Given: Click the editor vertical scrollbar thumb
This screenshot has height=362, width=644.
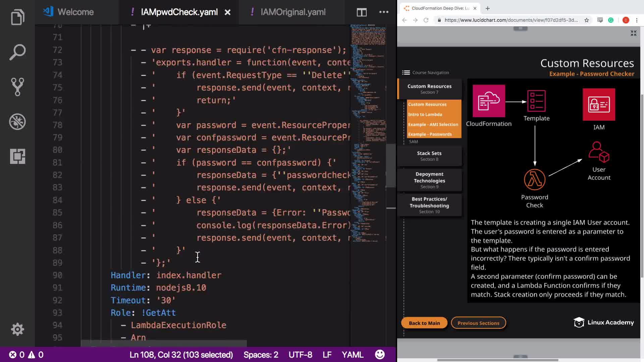Looking at the screenshot, I should click(x=390, y=165).
